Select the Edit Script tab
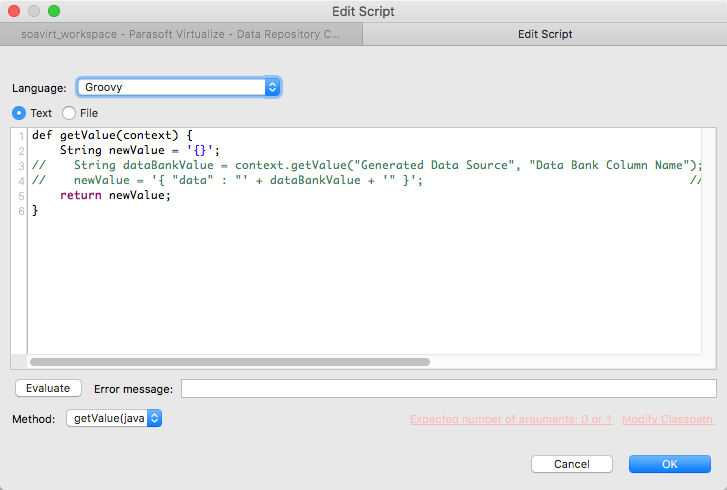Screen dimensions: 727x490 tap(545, 34)
